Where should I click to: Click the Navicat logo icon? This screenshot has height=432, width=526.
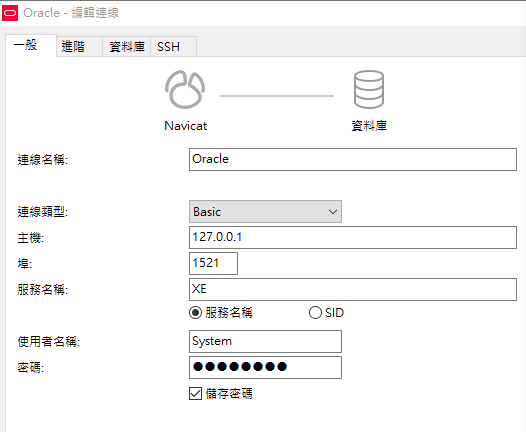(x=185, y=89)
